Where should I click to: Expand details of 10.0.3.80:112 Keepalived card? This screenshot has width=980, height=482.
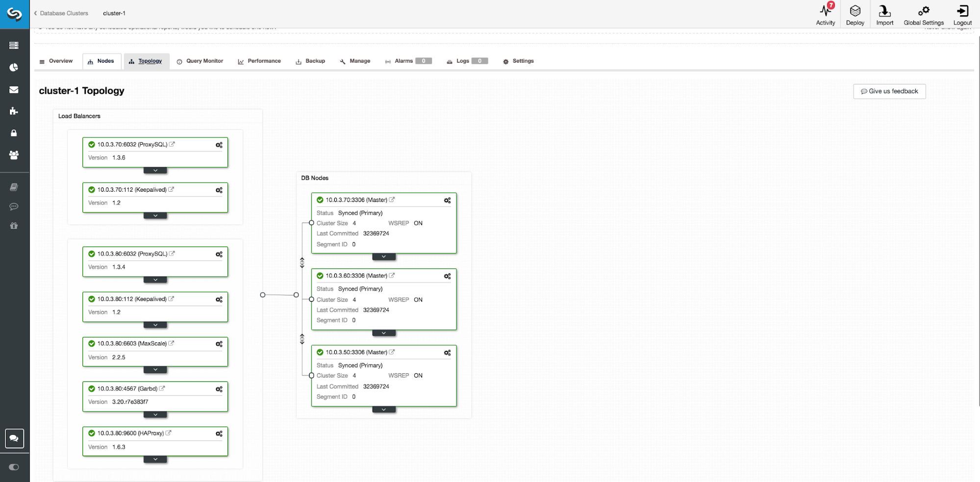[155, 325]
